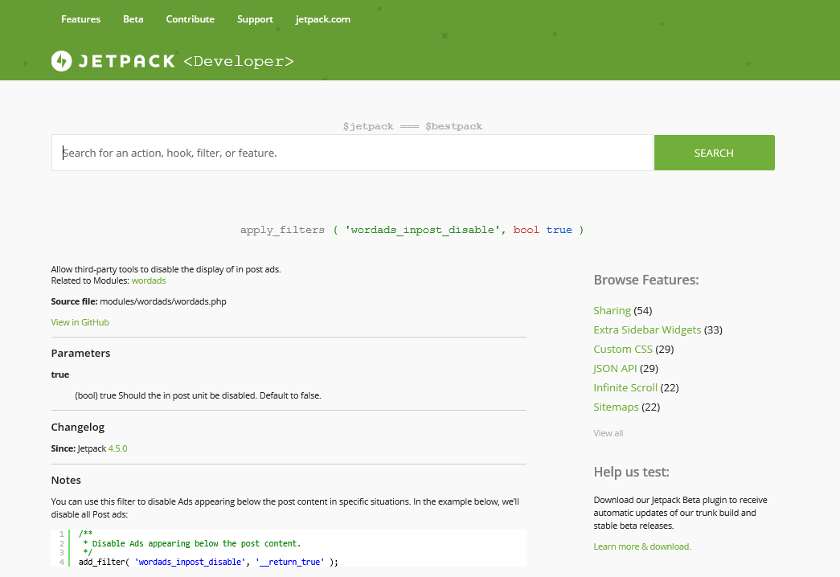This screenshot has height=577, width=840.
Task: Click the Notes section heading
Action: [66, 480]
